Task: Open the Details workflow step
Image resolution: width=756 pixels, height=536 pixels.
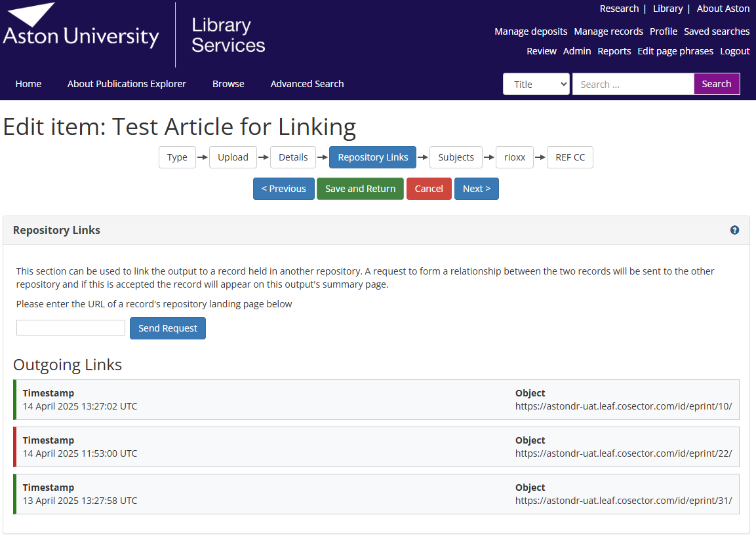Action: 293,157
